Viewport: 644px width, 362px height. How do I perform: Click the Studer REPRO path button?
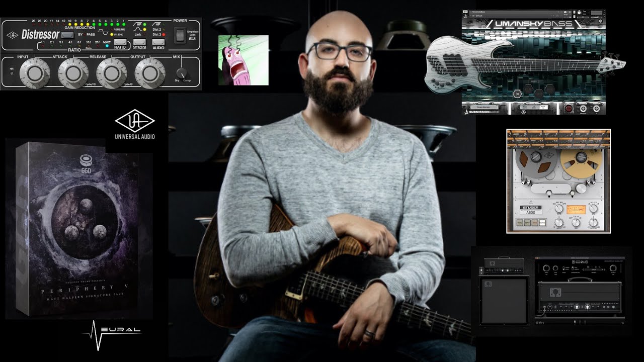click(542, 223)
